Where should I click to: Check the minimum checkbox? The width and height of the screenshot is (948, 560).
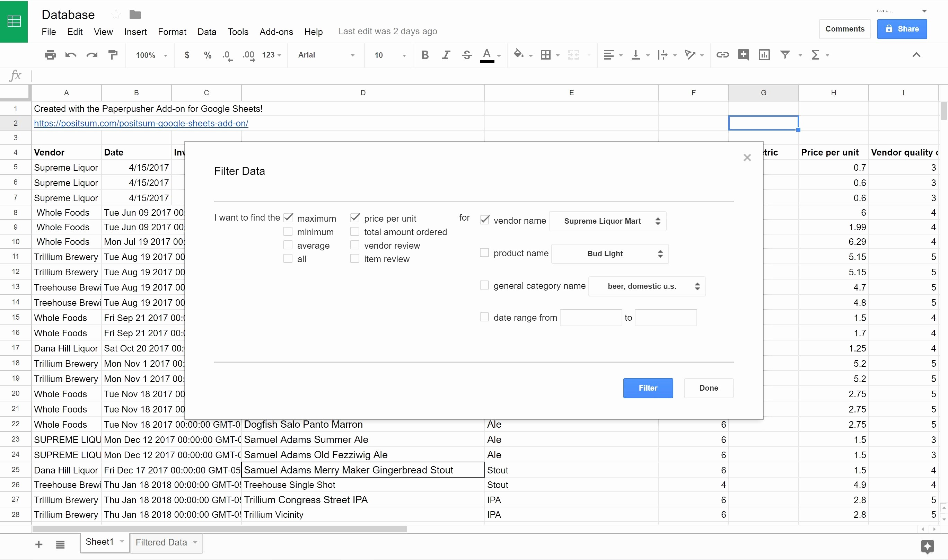[x=288, y=232]
